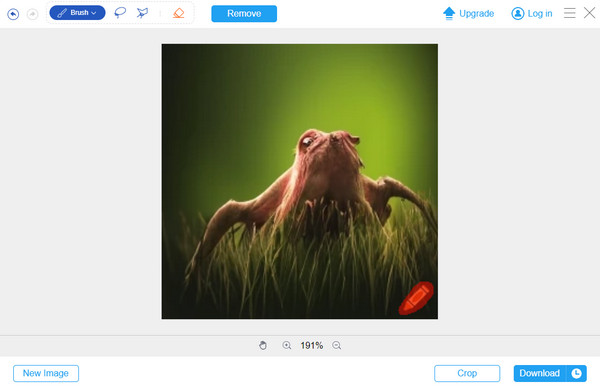The image size is (600, 389).
Task: Click the zoom in magnifier
Action: click(x=287, y=345)
